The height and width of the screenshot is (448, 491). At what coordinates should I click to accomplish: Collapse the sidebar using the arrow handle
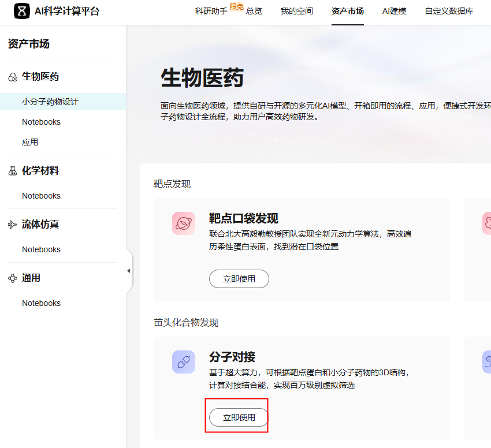pos(128,271)
